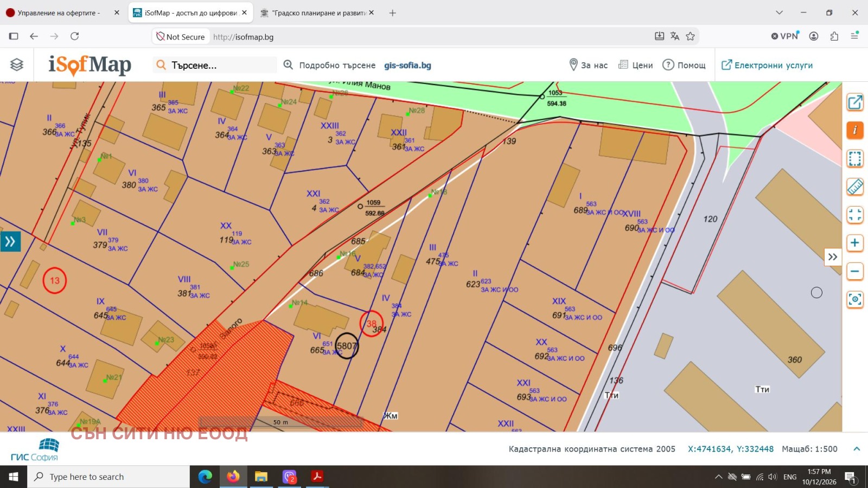This screenshot has height=488, width=868.
Task: Open the gis-sofia.bg link
Action: click(407, 65)
